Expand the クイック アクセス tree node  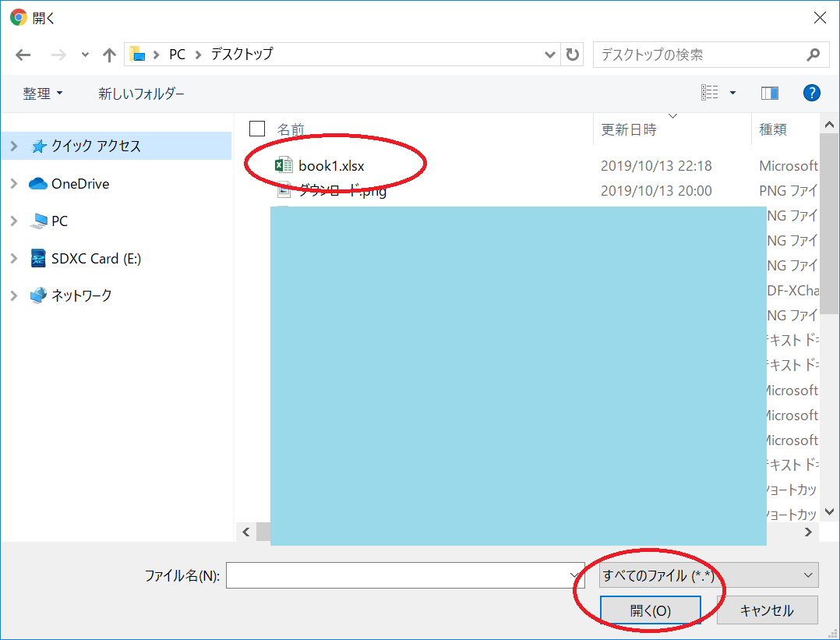pos(14,147)
